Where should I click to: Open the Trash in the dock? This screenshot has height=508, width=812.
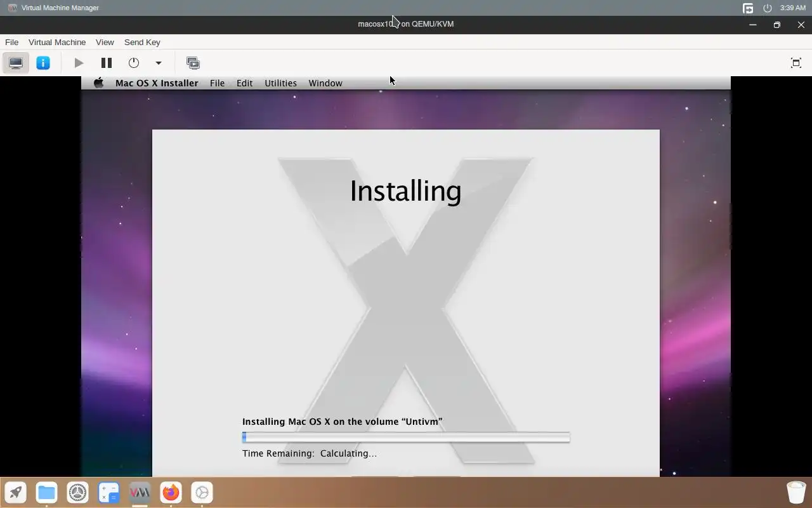coord(796,492)
